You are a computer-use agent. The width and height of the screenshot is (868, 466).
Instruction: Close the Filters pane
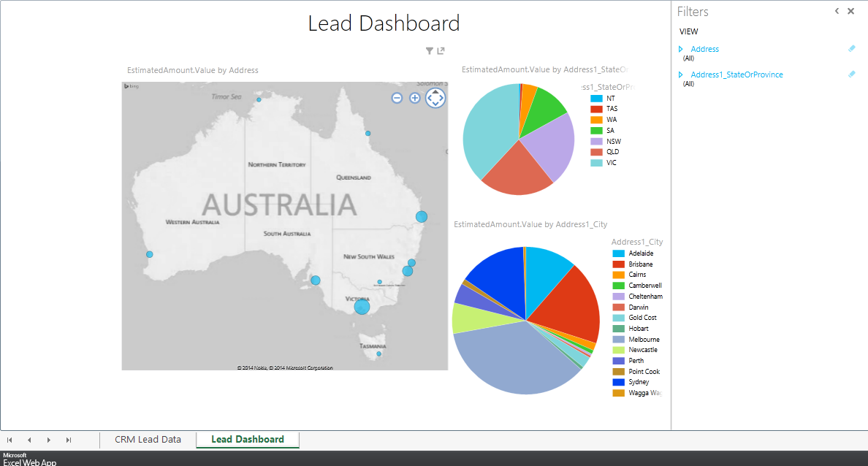(x=850, y=12)
